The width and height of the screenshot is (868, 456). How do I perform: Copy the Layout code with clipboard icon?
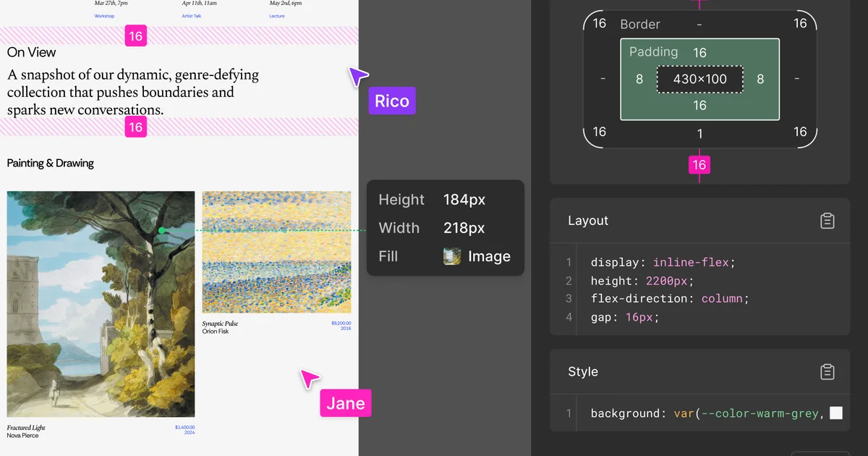[827, 221]
